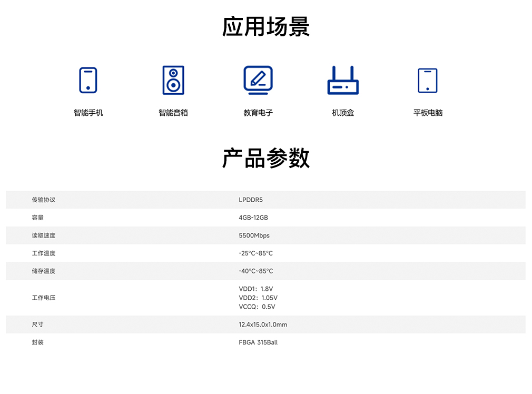Select the set-top box router icon
Screen dimensions: 532x394
343,81
